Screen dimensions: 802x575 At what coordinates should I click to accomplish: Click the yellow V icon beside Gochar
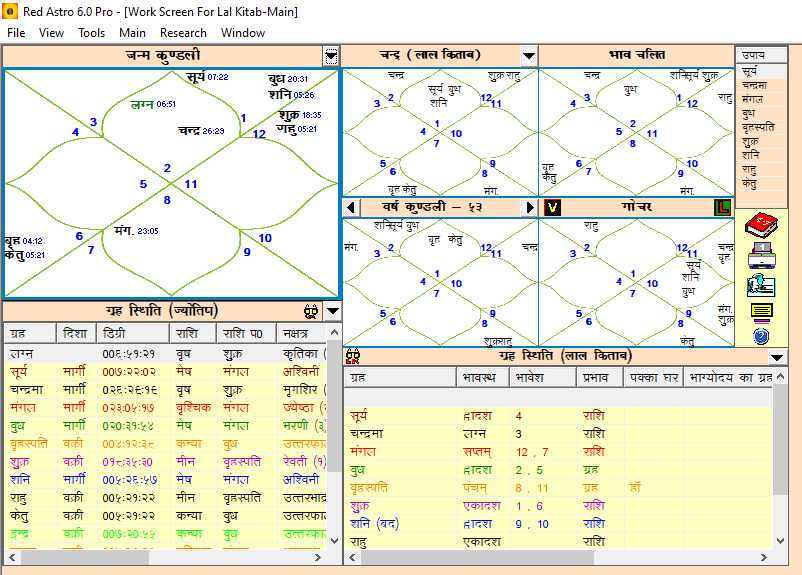click(552, 207)
